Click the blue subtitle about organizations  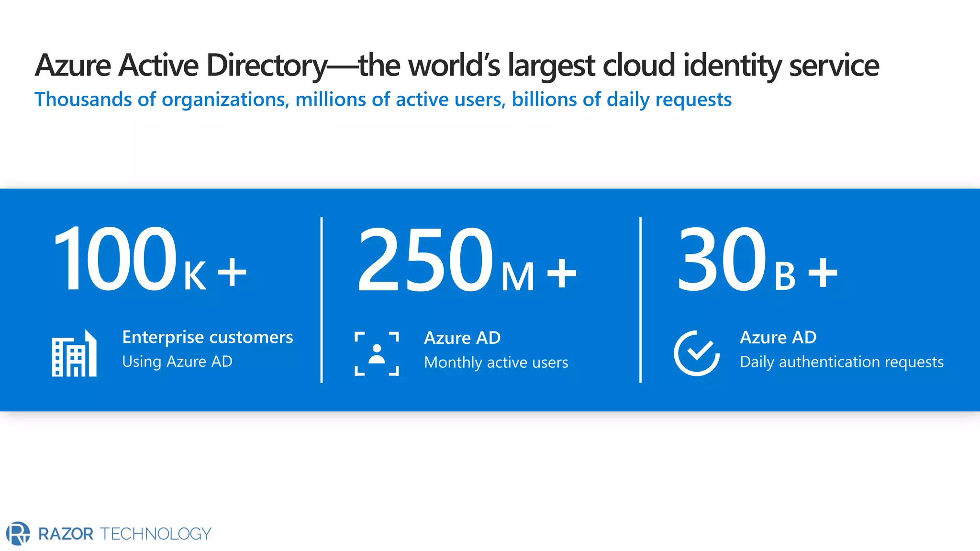383,99
